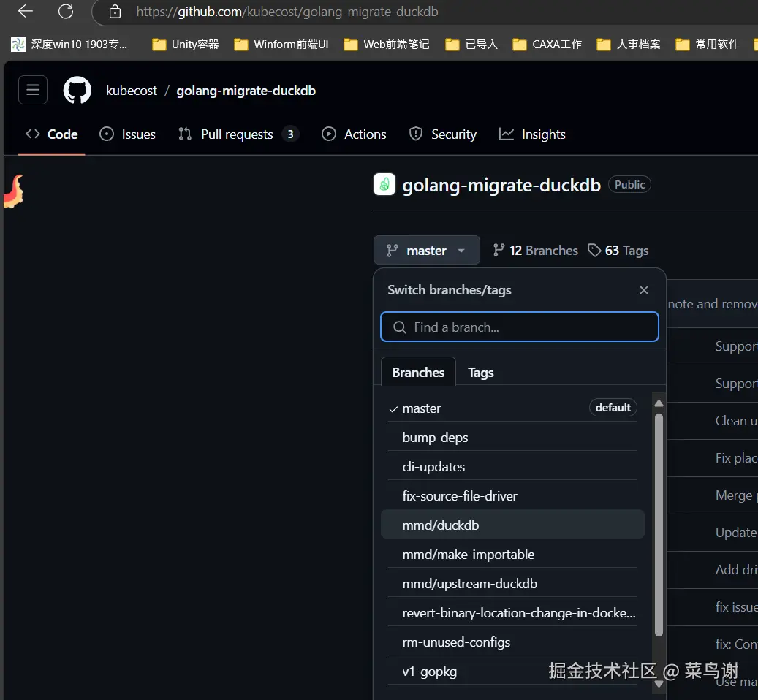Viewport: 758px width, 700px height.
Task: Open the 已导入 bookmark folder
Action: click(471, 45)
